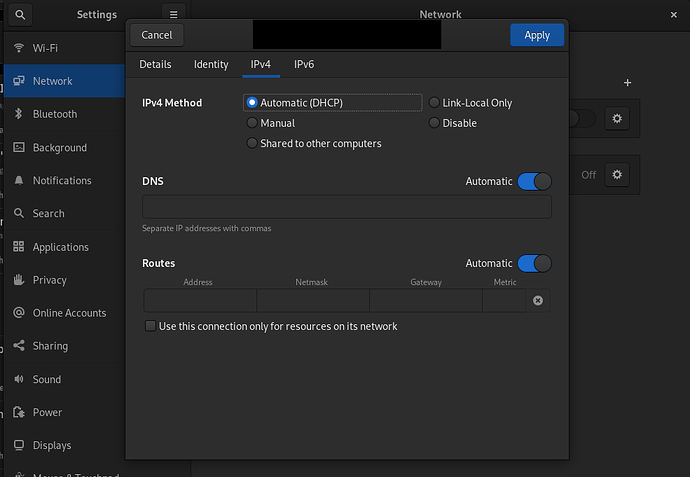Click the route Gateway field
Image resolution: width=690 pixels, height=477 pixels.
click(x=425, y=300)
